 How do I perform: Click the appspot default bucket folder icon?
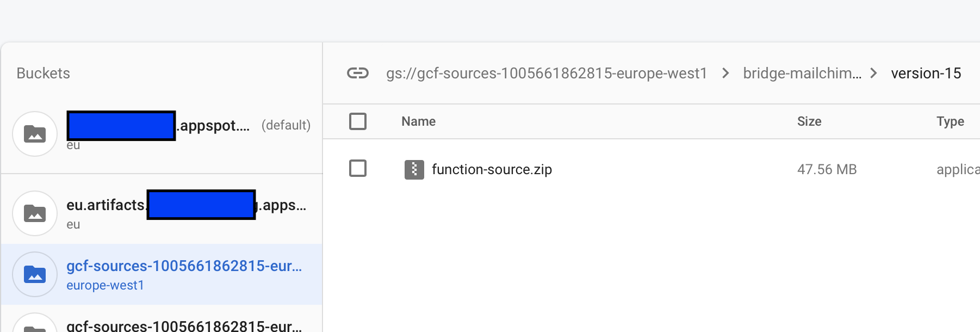pos(35,134)
